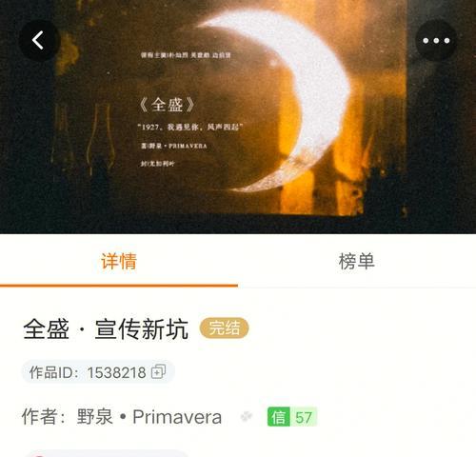Image resolution: width=476 pixels, height=457 pixels.
Task: Tap the partially visible chip at bottom
Action: [107, 454]
